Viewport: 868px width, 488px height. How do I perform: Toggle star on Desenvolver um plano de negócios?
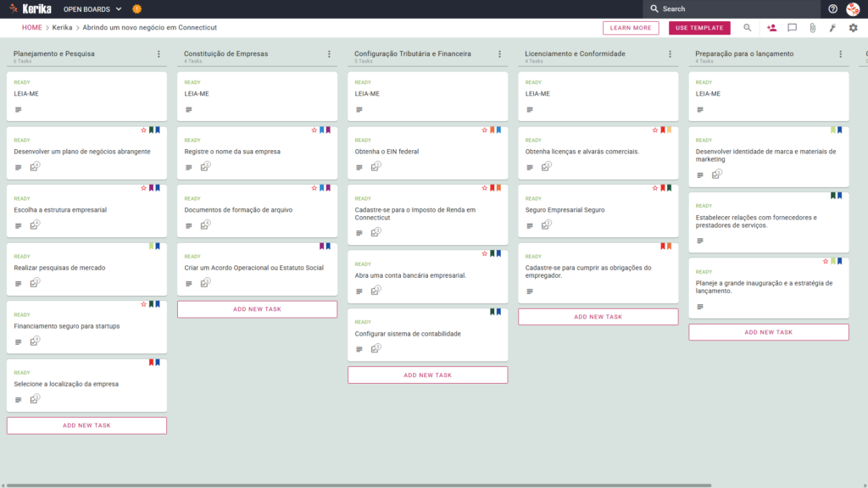[143, 130]
